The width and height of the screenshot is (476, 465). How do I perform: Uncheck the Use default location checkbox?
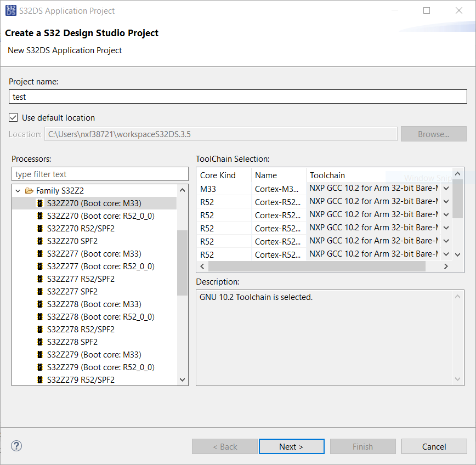pyautogui.click(x=14, y=118)
